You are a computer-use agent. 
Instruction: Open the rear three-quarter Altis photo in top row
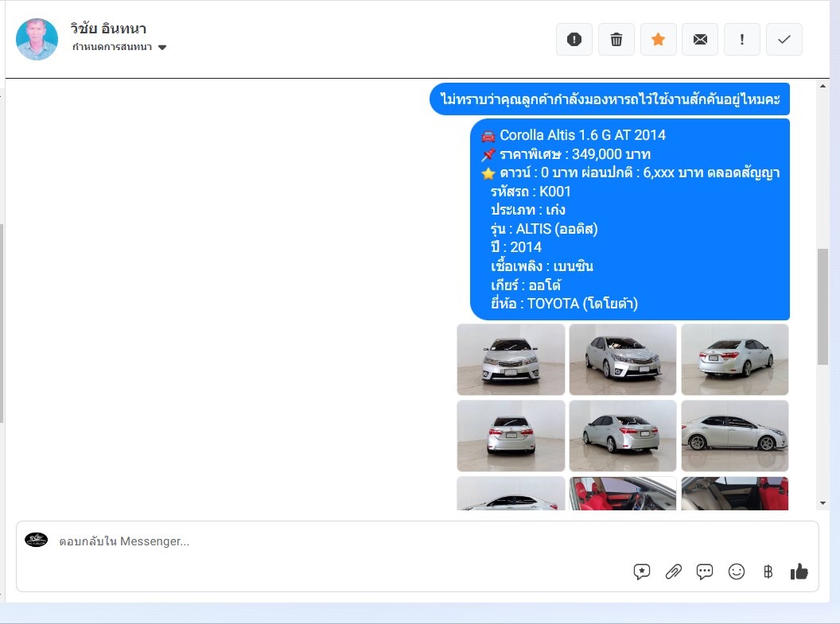(734, 359)
